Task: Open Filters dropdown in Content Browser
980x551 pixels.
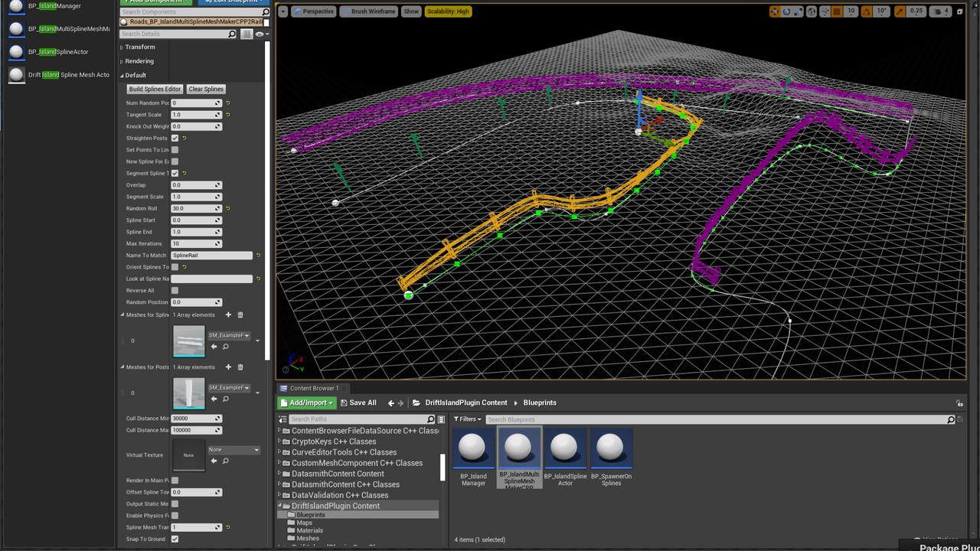Action: coord(467,419)
